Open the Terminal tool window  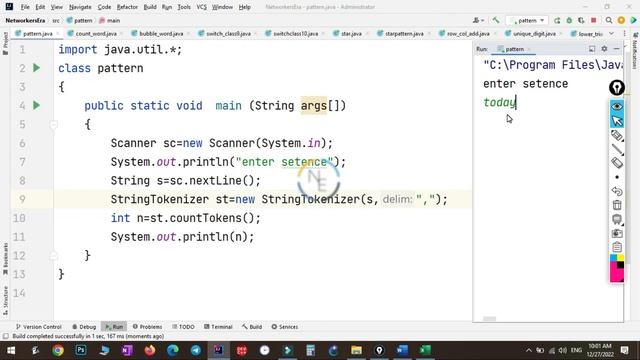point(218,327)
